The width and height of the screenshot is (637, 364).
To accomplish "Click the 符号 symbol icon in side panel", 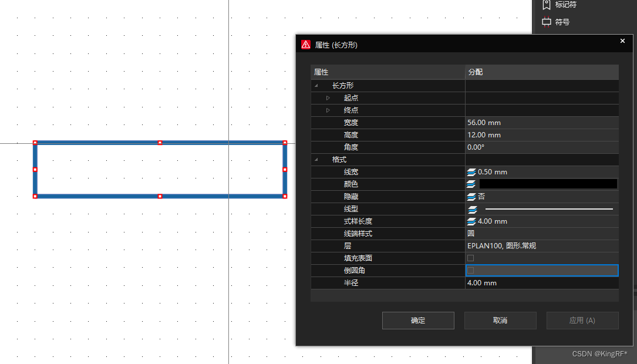I will [x=547, y=22].
